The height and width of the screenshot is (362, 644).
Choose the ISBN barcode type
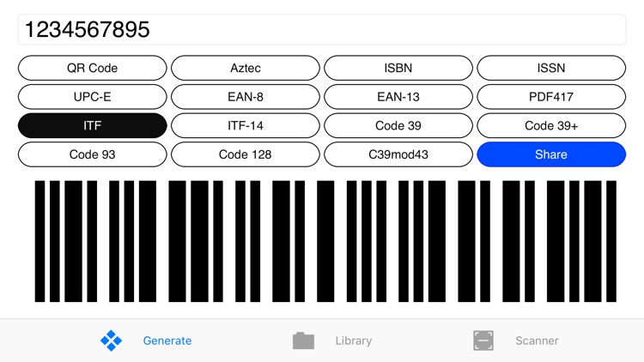tap(398, 68)
